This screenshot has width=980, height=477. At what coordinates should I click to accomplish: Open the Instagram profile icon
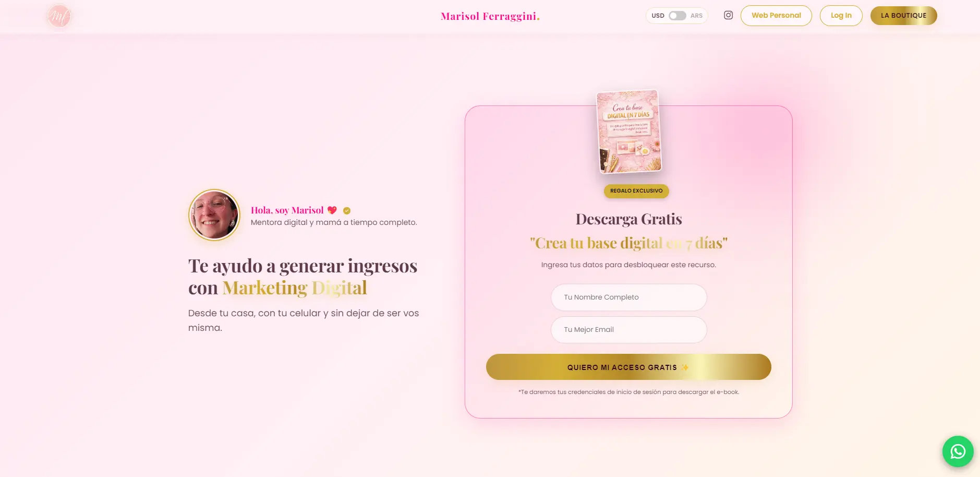point(728,16)
